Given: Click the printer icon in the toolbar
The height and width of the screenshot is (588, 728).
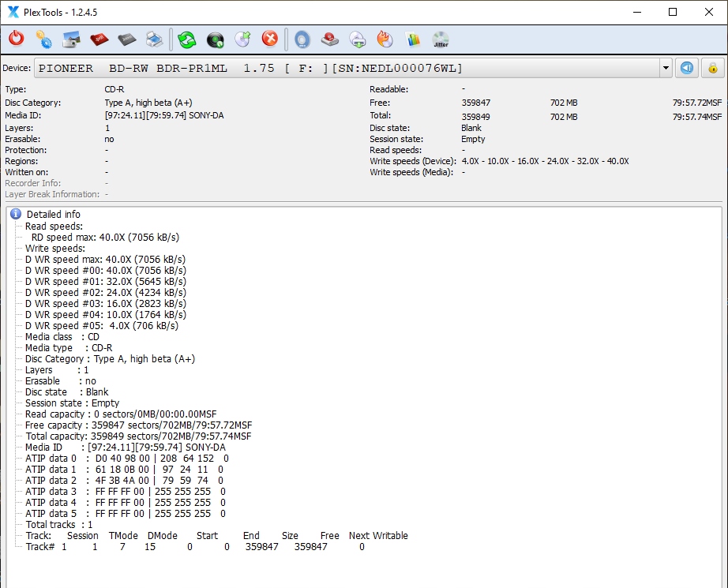Looking at the screenshot, I should point(155,39).
